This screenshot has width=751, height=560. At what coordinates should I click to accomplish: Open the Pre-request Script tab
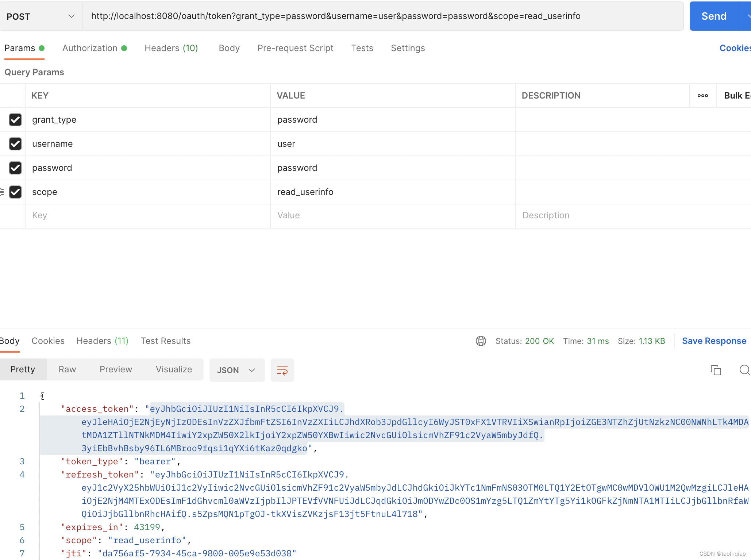click(295, 48)
